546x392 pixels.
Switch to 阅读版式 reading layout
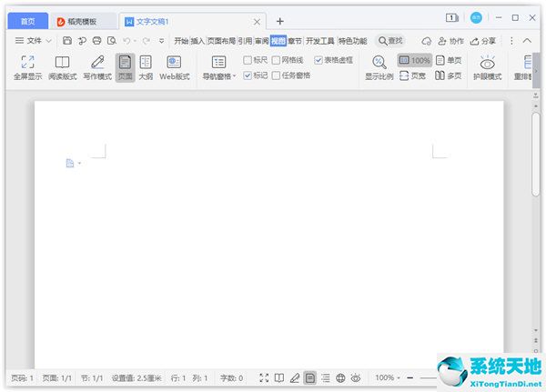[62, 67]
